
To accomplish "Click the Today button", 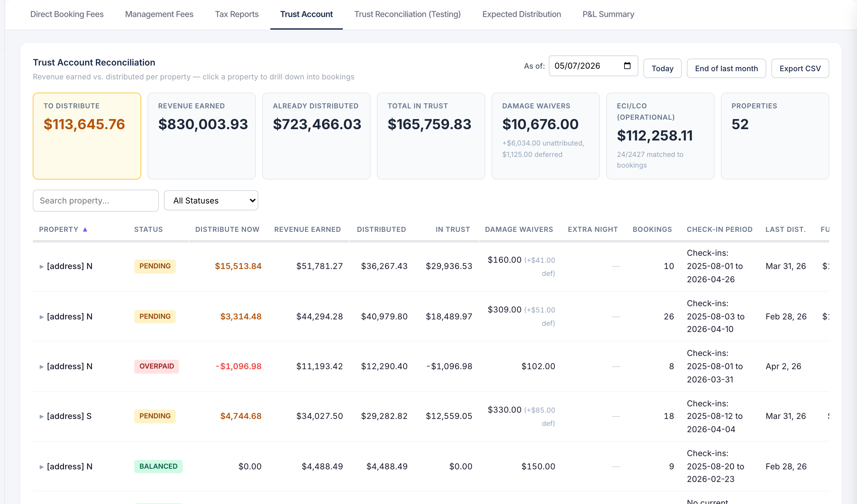I will click(662, 68).
